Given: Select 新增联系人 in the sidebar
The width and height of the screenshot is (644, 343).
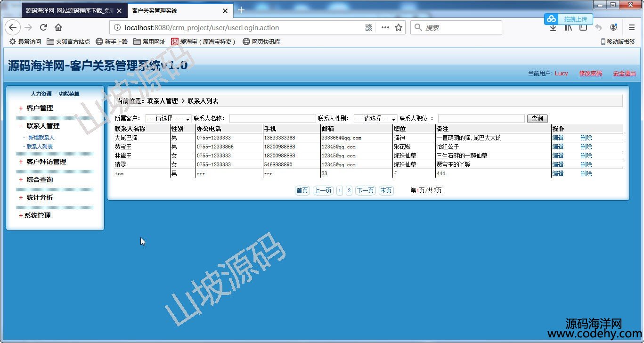Looking at the screenshot, I should (41, 138).
